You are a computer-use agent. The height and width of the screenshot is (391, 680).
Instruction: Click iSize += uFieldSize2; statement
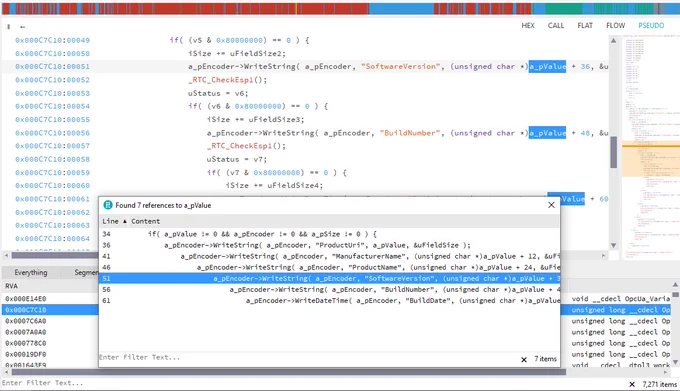[237, 53]
